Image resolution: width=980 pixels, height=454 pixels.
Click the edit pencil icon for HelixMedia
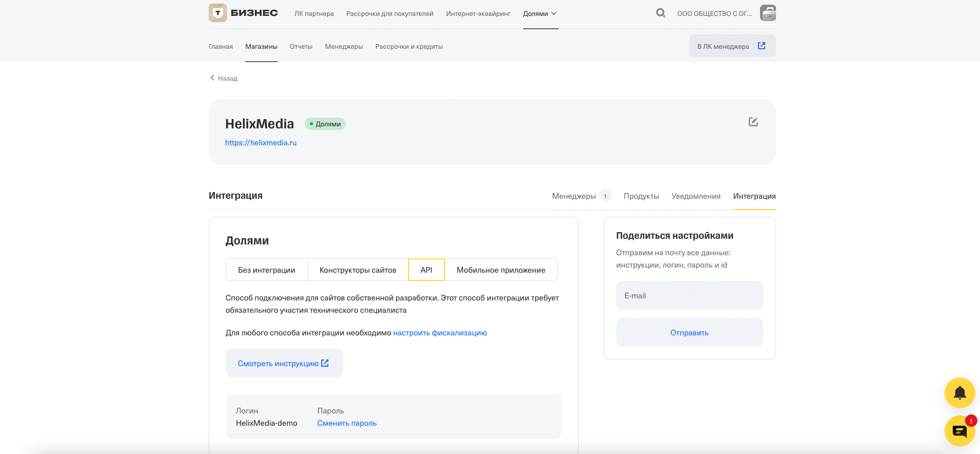(x=753, y=122)
